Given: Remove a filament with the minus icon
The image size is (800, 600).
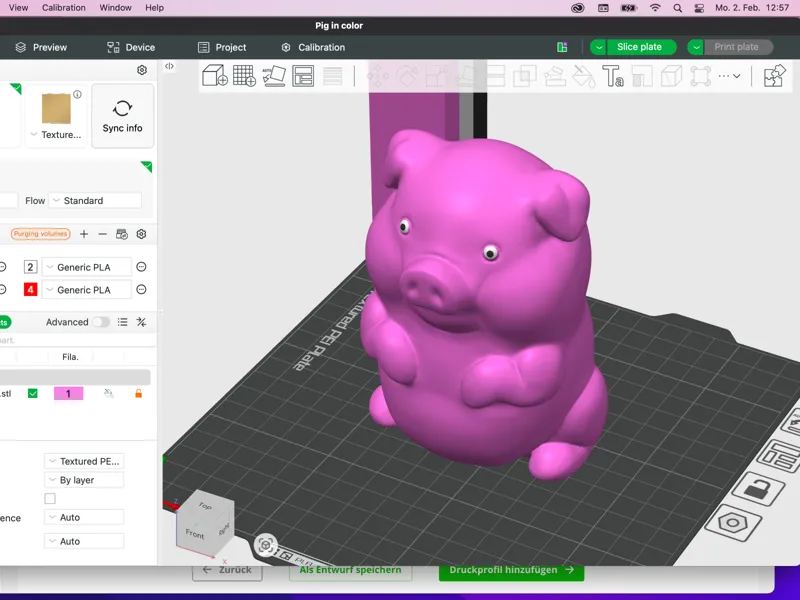Looking at the screenshot, I should 103,234.
